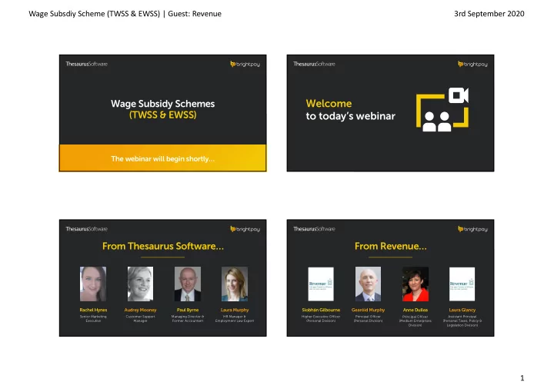Click the yellow 'Welcome' text
554x392 pixels.
pos(329,104)
